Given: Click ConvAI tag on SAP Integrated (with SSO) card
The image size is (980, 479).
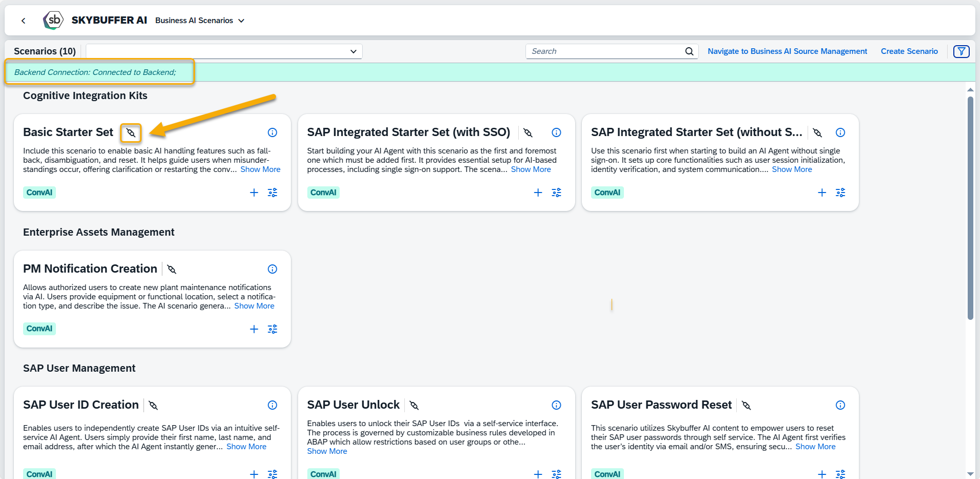Looking at the screenshot, I should [x=323, y=193].
